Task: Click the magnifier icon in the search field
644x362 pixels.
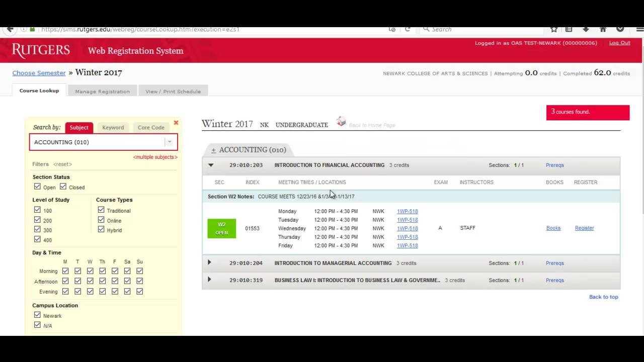Action: tap(426, 29)
